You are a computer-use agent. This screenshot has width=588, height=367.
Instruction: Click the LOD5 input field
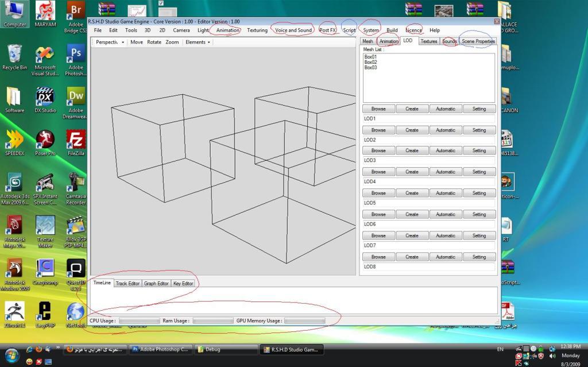428,203
